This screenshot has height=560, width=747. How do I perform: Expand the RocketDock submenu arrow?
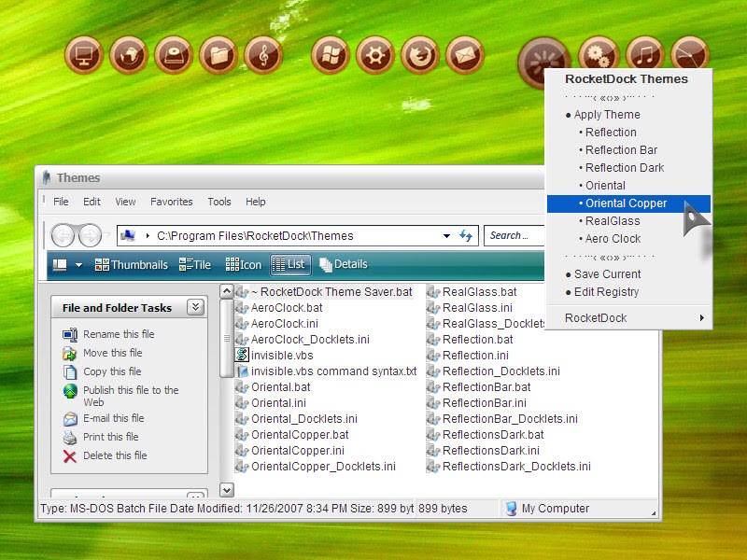click(702, 317)
